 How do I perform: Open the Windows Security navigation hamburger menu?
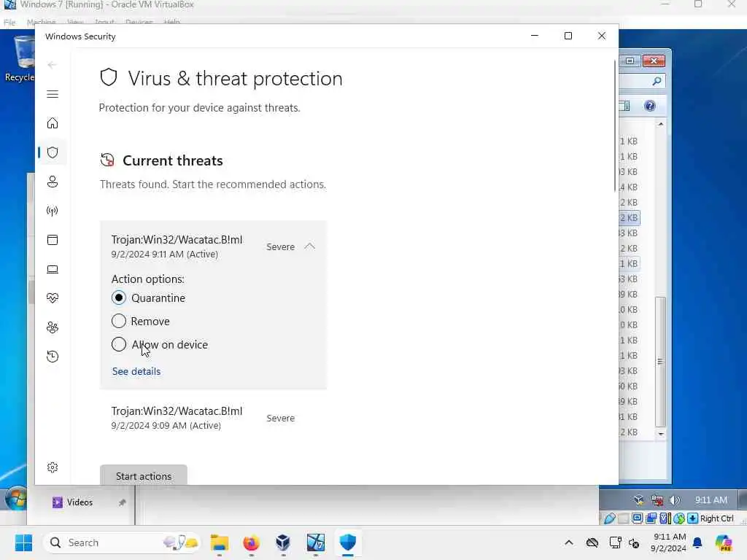[53, 94]
